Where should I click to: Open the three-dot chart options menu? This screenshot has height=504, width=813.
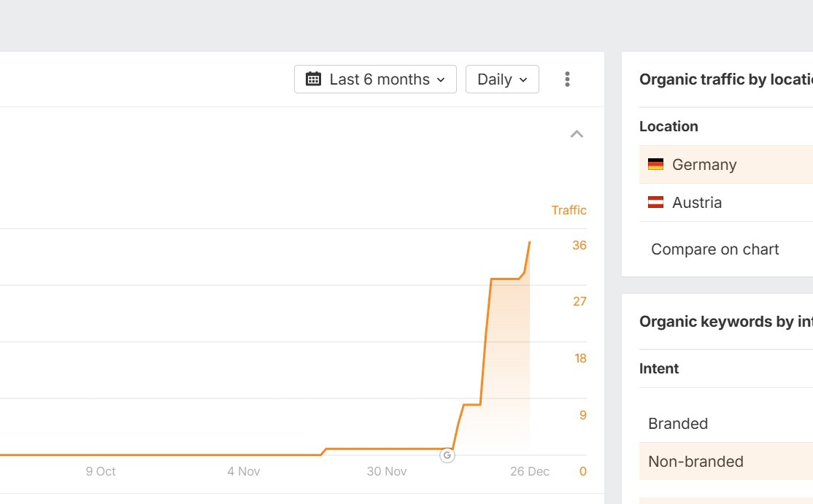[567, 80]
